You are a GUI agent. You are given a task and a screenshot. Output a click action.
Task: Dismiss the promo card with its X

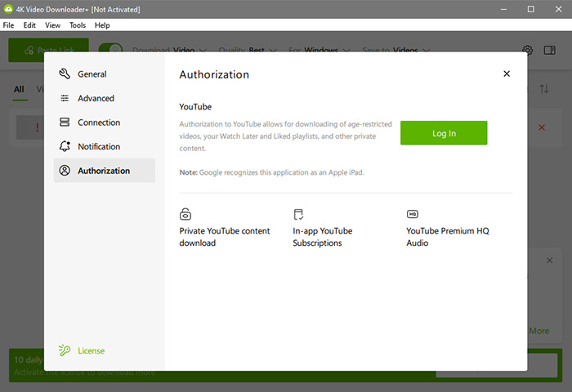[x=549, y=261]
